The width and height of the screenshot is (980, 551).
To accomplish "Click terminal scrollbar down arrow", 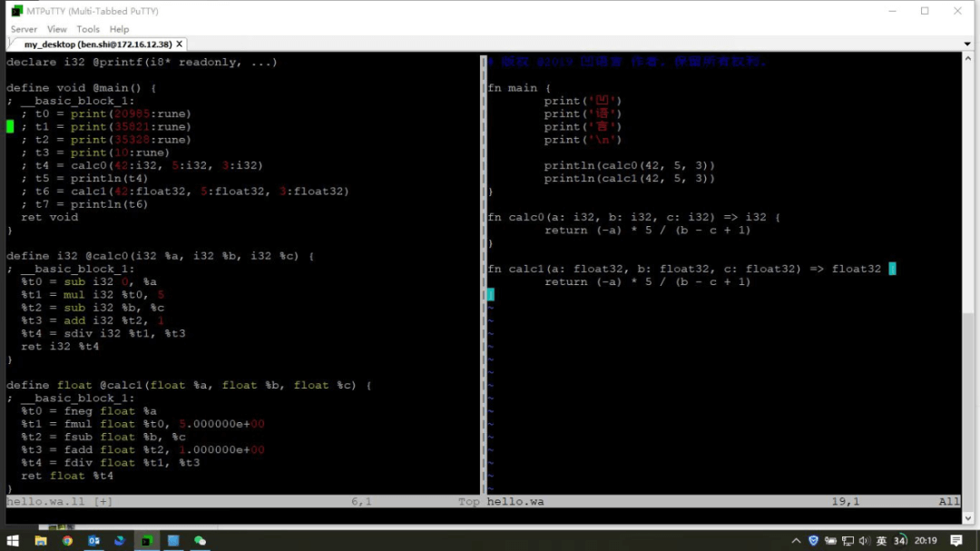I will [967, 517].
